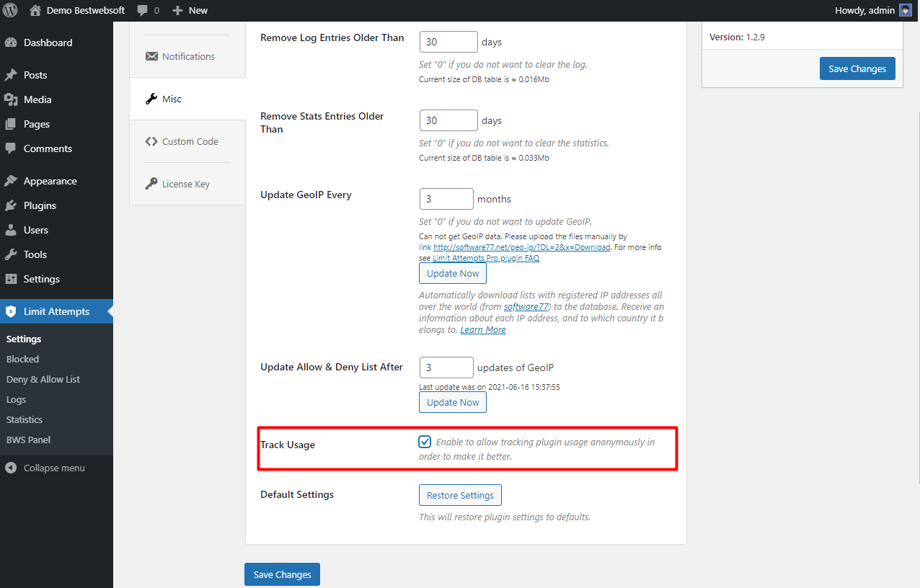
Task: Select the Settings submenu under Limit Attempts
Action: click(x=24, y=339)
